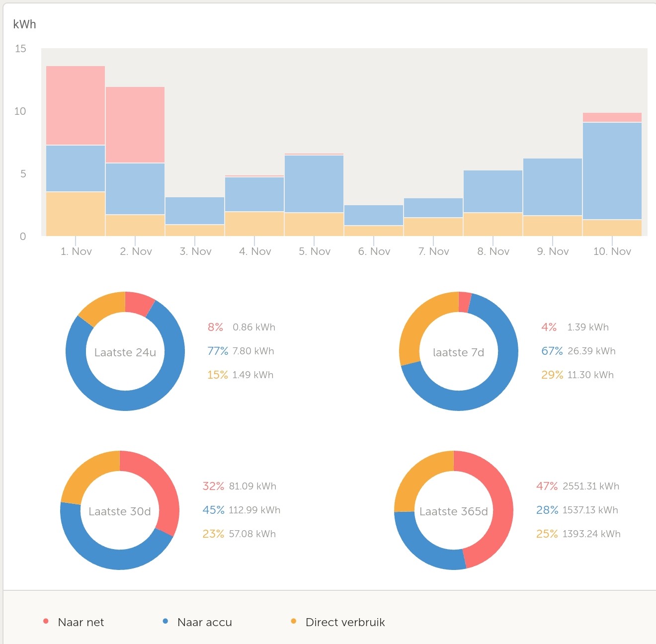Pick the blue segment of 5. Nov bar

click(314, 184)
